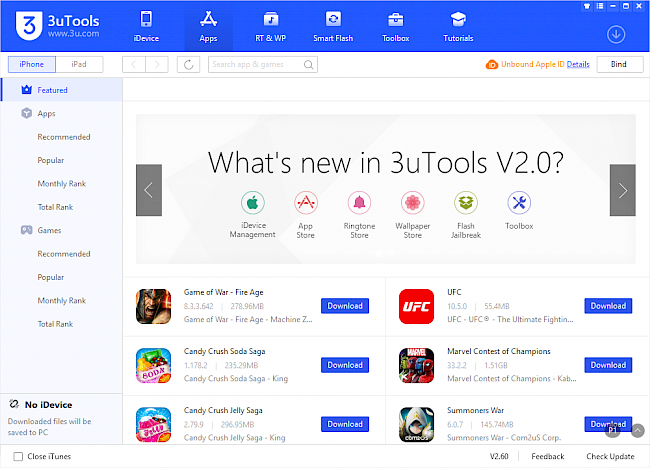Show previous banner slide
The height and width of the screenshot is (468, 650).
[x=149, y=190]
